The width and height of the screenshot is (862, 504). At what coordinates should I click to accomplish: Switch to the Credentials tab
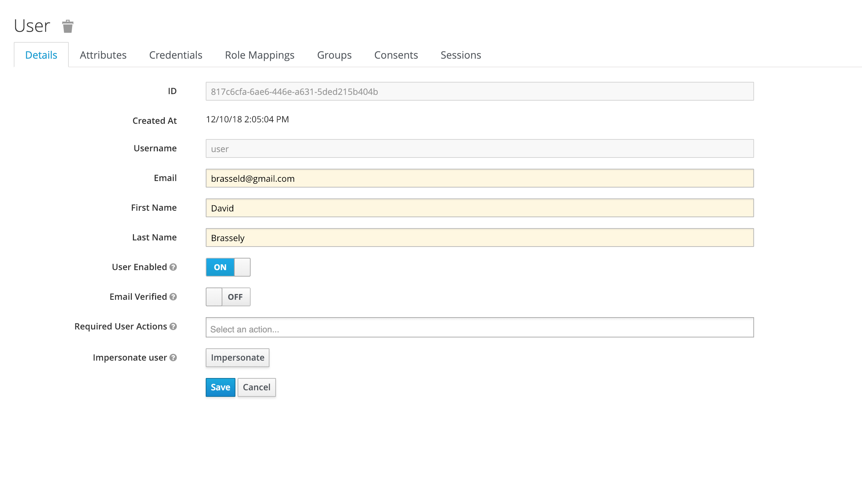[175, 55]
